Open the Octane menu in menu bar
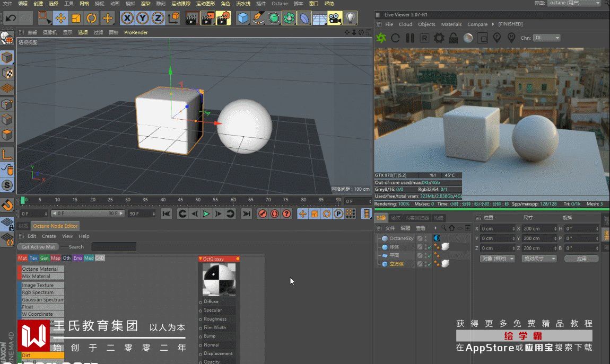The height and width of the screenshot is (364, 610). (x=280, y=4)
